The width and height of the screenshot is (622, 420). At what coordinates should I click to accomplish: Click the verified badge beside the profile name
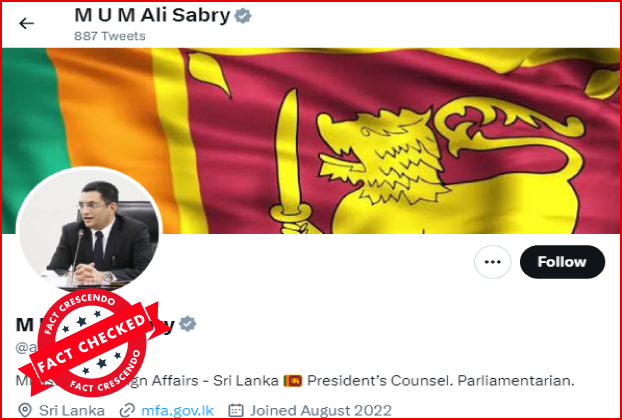(187, 324)
